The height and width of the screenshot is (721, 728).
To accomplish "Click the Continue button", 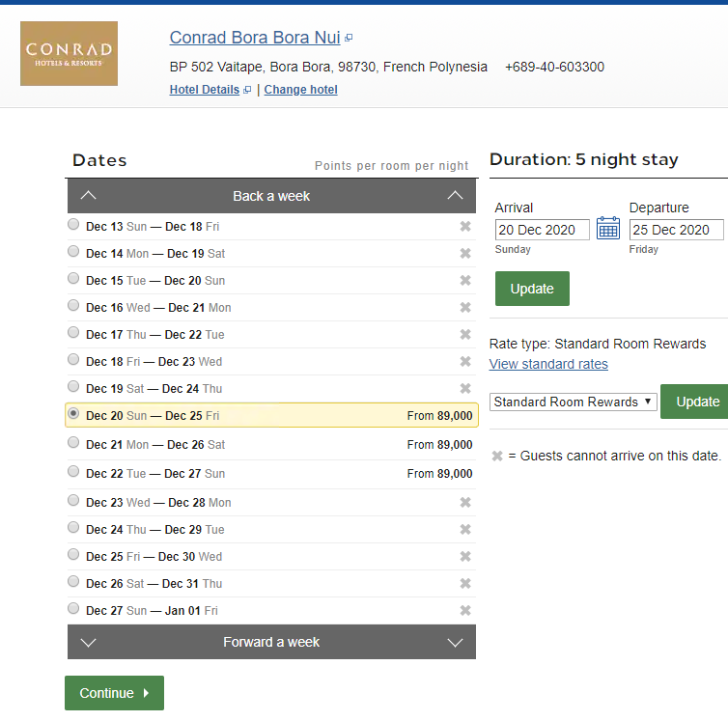I will 114,693.
